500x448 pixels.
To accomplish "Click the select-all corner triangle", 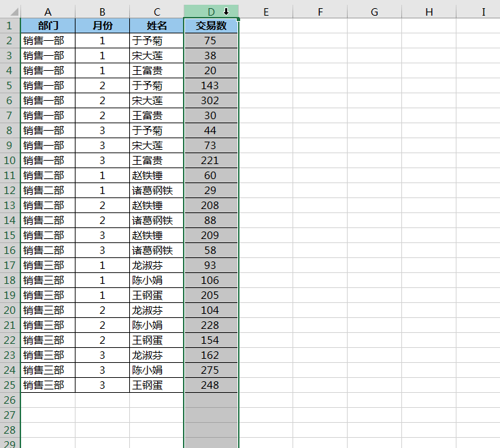I will 14,12.
